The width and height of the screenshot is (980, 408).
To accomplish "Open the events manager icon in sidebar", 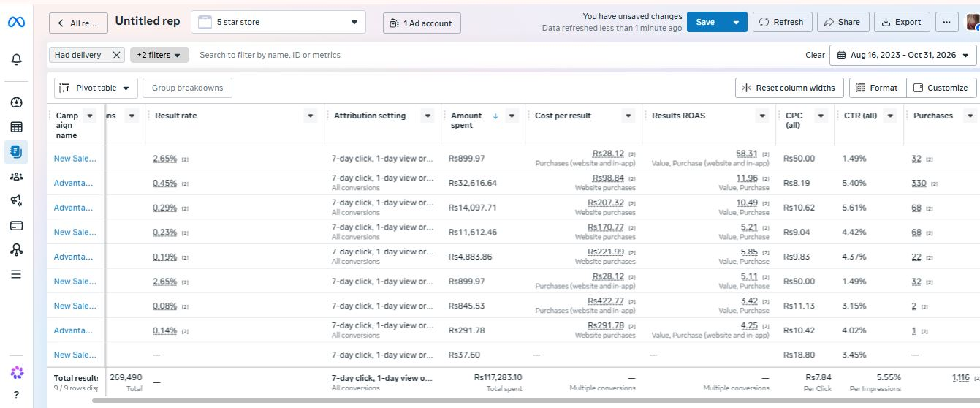I will click(x=16, y=250).
